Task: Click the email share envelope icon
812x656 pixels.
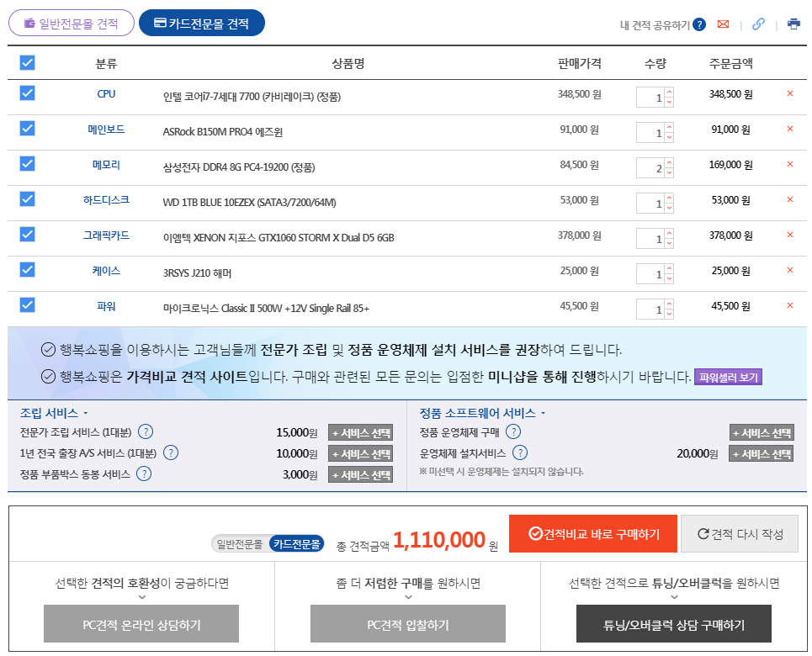Action: [x=723, y=24]
